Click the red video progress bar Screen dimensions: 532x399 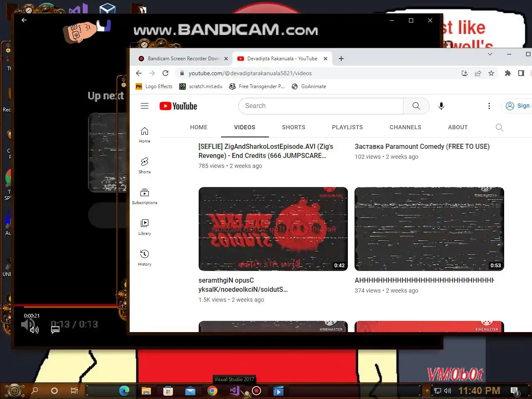[66, 306]
